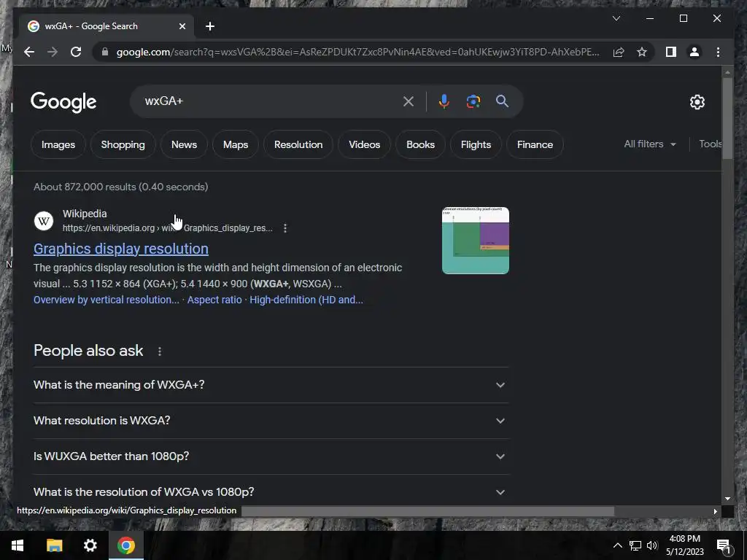Open volume control tray icon
Image resolution: width=747 pixels, height=560 pixels.
coord(651,545)
